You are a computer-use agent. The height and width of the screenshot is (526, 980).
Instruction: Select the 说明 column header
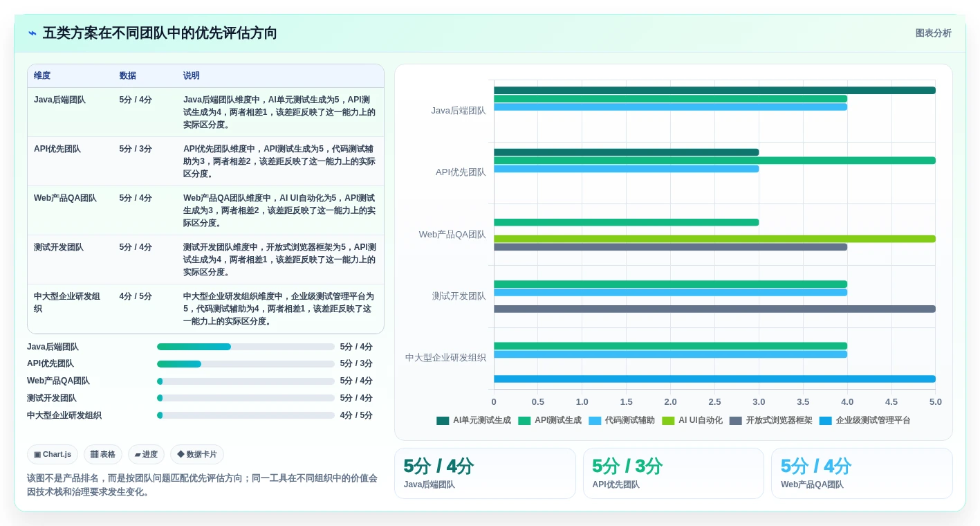(x=192, y=75)
